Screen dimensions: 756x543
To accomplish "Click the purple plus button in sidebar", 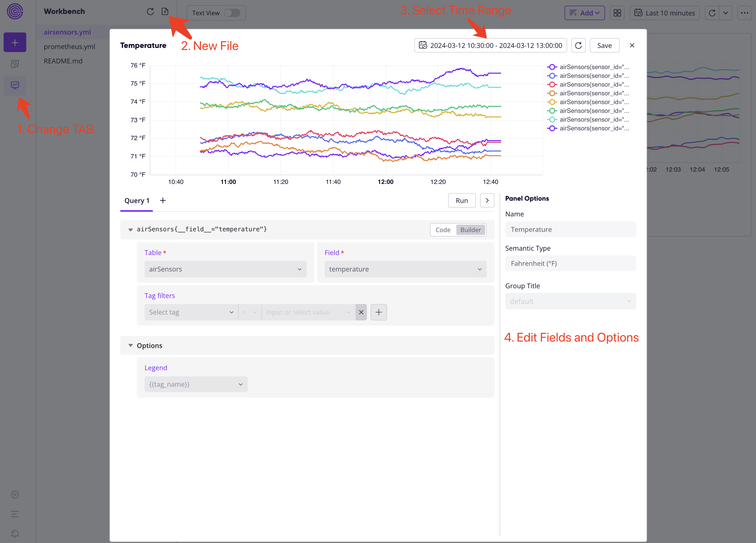I will 15,42.
